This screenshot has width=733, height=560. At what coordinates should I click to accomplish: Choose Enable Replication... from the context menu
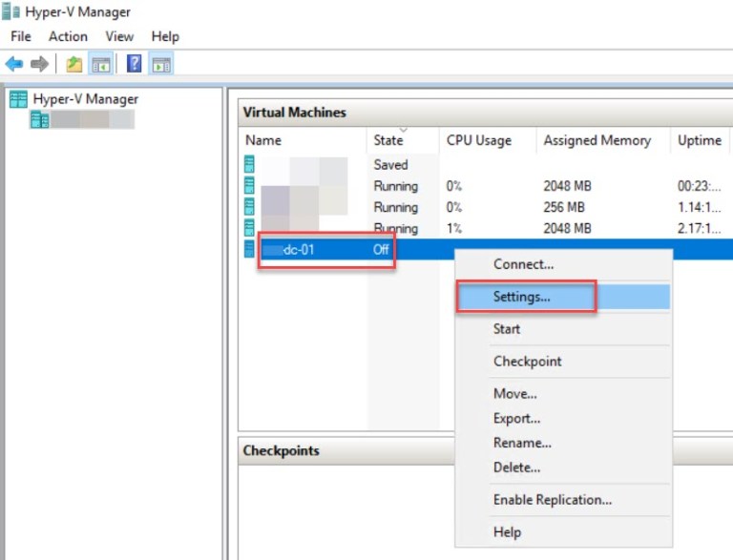(x=563, y=500)
